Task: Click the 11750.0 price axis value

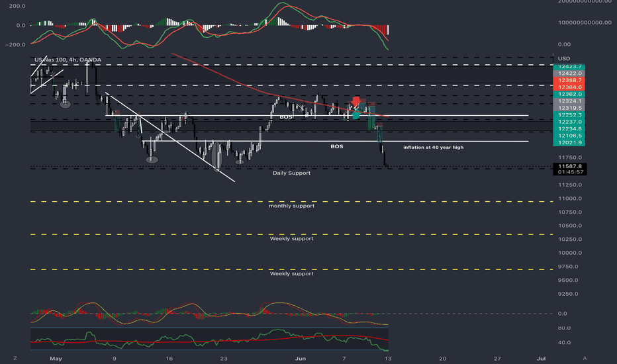Action: 570,158
